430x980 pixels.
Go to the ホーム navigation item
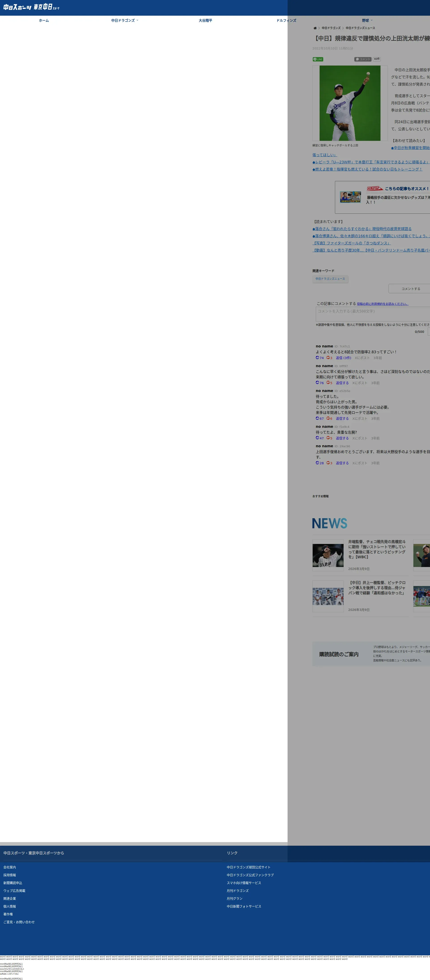click(x=44, y=21)
